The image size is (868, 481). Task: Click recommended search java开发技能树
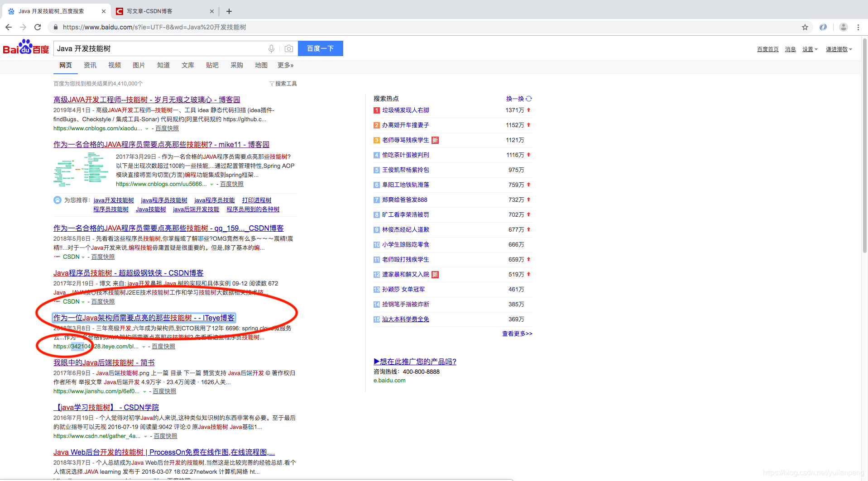(114, 200)
